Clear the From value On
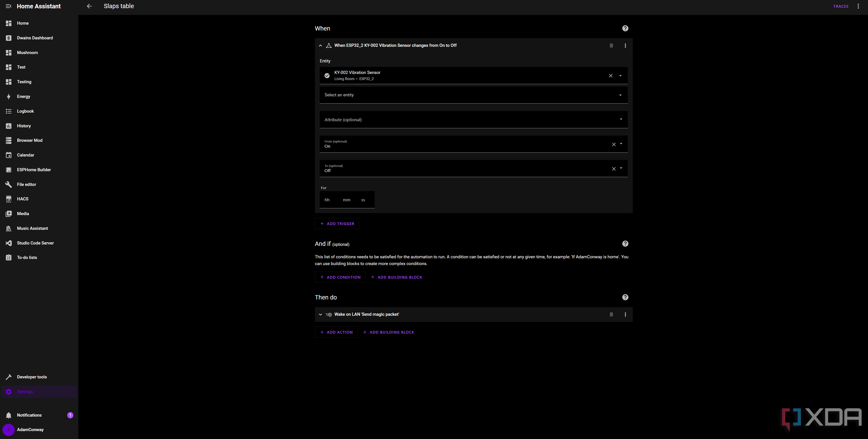 [x=614, y=145]
